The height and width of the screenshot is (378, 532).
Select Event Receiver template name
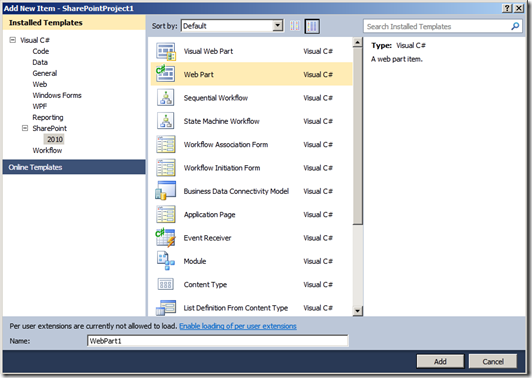click(x=207, y=238)
